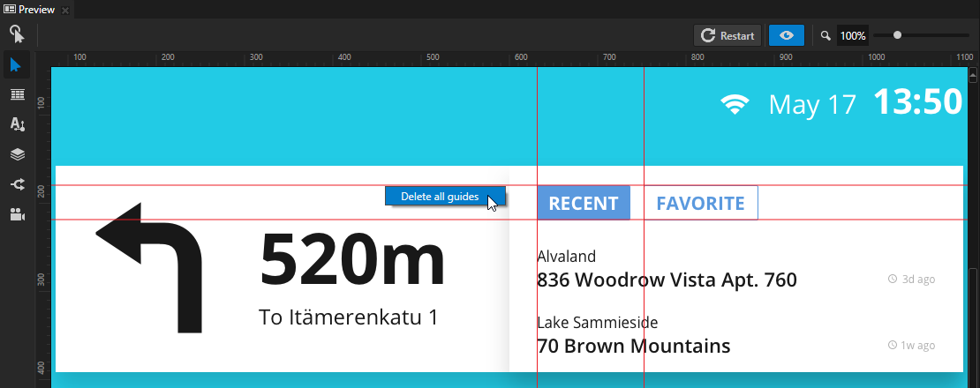This screenshot has height=388, width=980.
Task: Select the text tool in sidebar
Action: pyautogui.click(x=17, y=124)
